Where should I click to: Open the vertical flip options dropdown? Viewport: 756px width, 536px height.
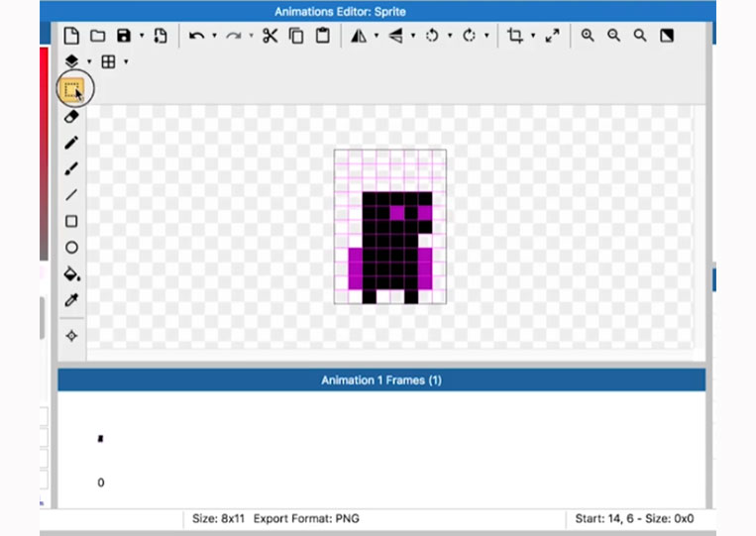click(413, 36)
